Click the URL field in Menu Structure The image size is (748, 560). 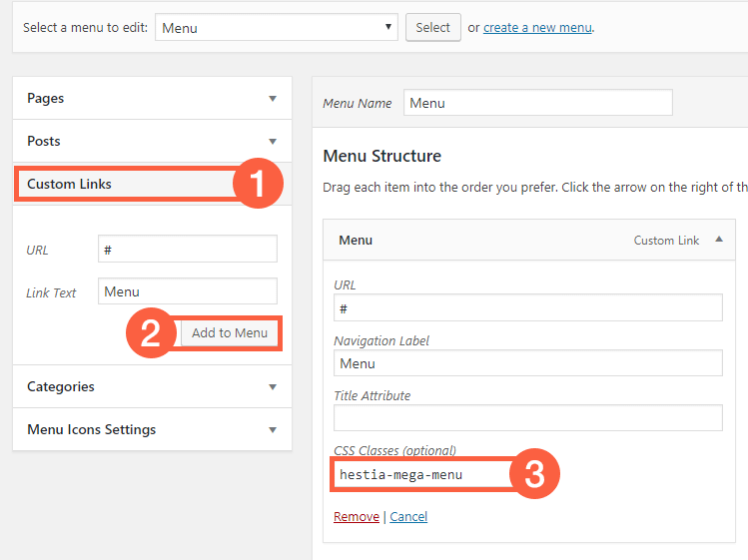coord(527,308)
